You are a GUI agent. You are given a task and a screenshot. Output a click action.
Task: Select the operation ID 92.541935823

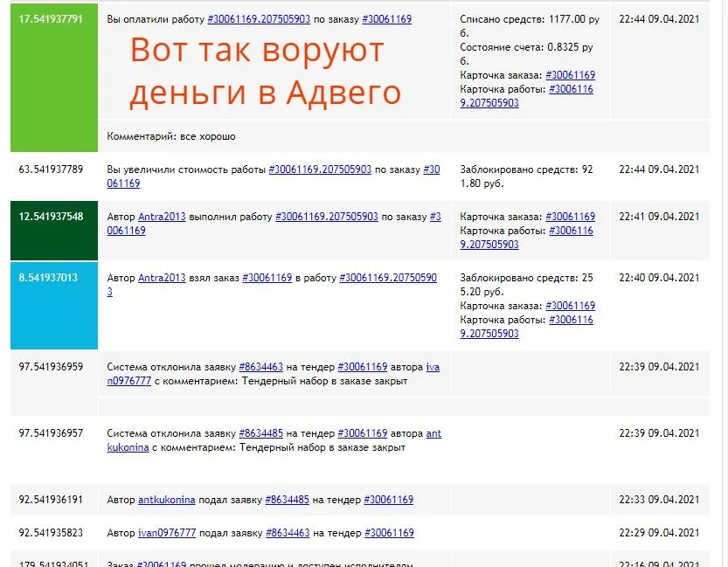click(x=51, y=533)
